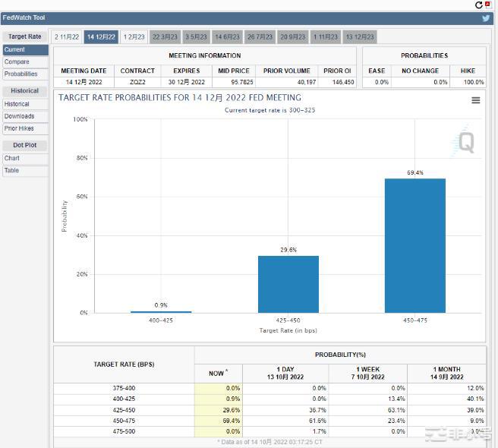
Task: Open the chart hamburger menu
Action: 476,100
